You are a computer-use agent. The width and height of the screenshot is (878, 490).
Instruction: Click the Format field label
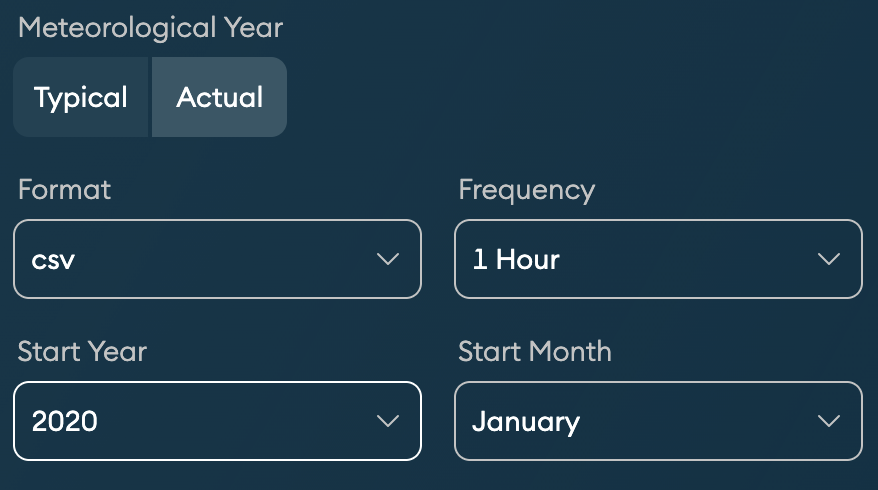click(64, 189)
